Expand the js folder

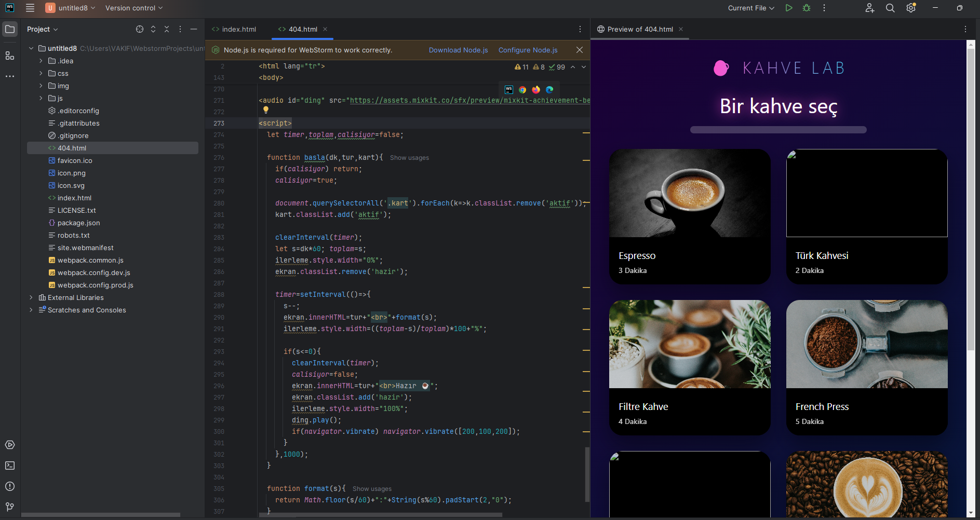coord(41,98)
